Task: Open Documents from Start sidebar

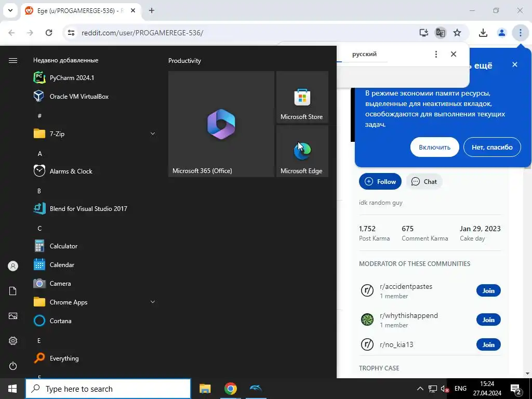Action: click(x=13, y=291)
